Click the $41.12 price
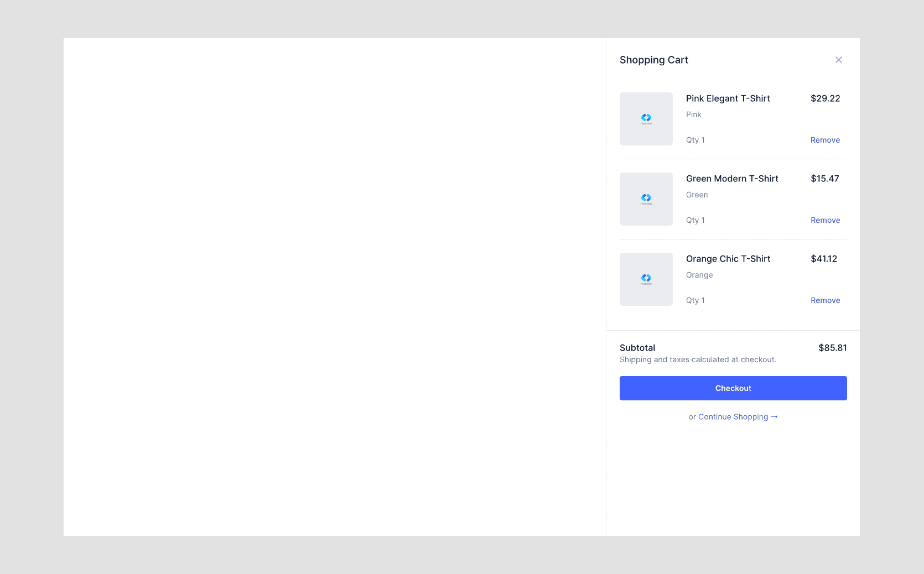The image size is (924, 574). tap(824, 259)
